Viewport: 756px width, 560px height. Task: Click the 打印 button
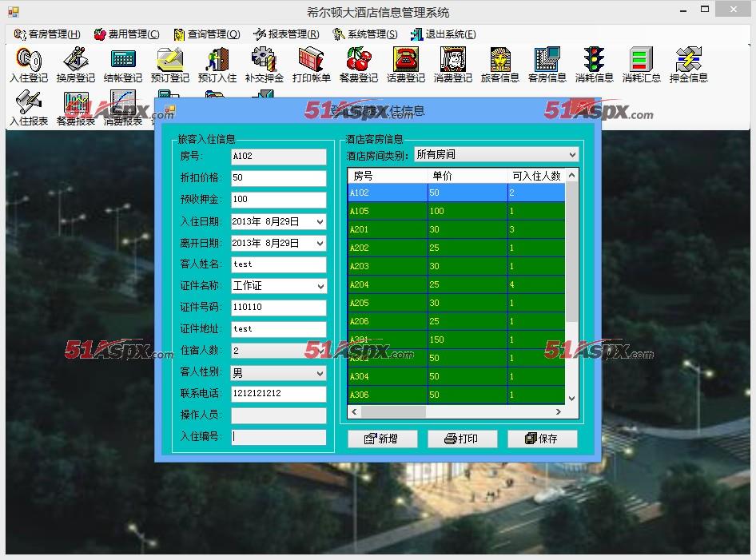coord(463,439)
